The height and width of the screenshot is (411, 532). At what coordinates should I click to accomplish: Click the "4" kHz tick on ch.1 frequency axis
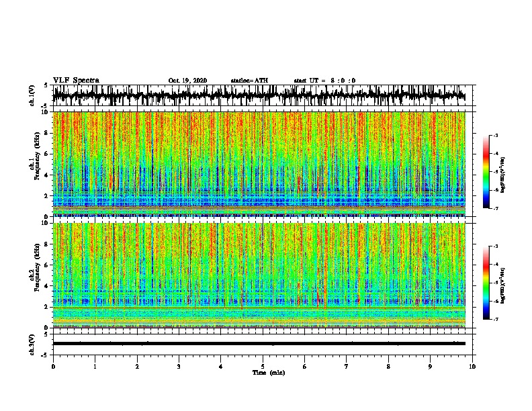[47, 175]
